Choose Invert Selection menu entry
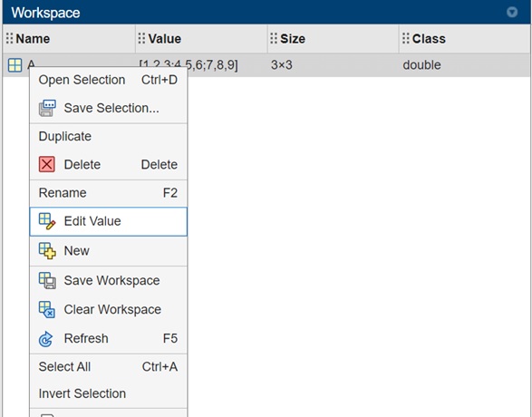The height and width of the screenshot is (417, 532). pyautogui.click(x=108, y=393)
